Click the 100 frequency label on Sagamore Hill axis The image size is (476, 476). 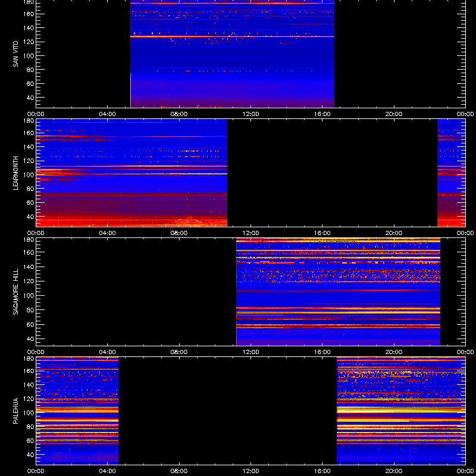28,296
